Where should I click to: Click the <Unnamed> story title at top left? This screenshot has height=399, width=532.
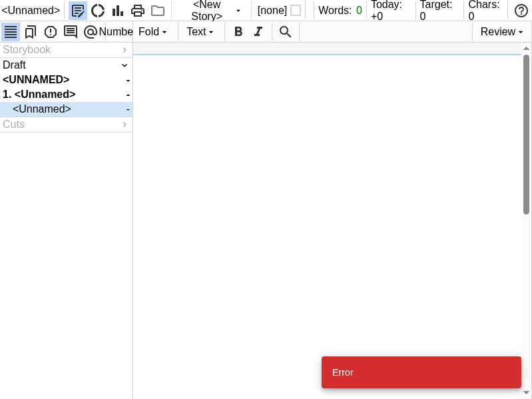[31, 11]
